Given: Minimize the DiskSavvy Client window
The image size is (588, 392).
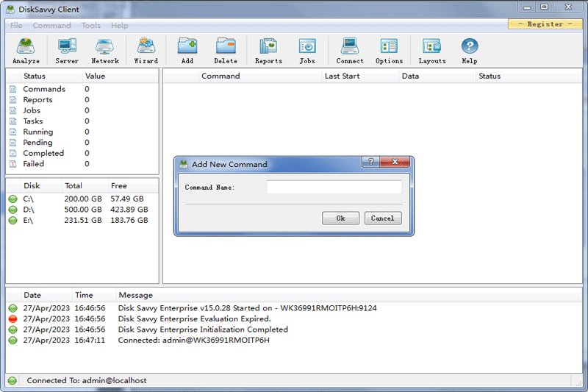Looking at the screenshot, I should 527,7.
